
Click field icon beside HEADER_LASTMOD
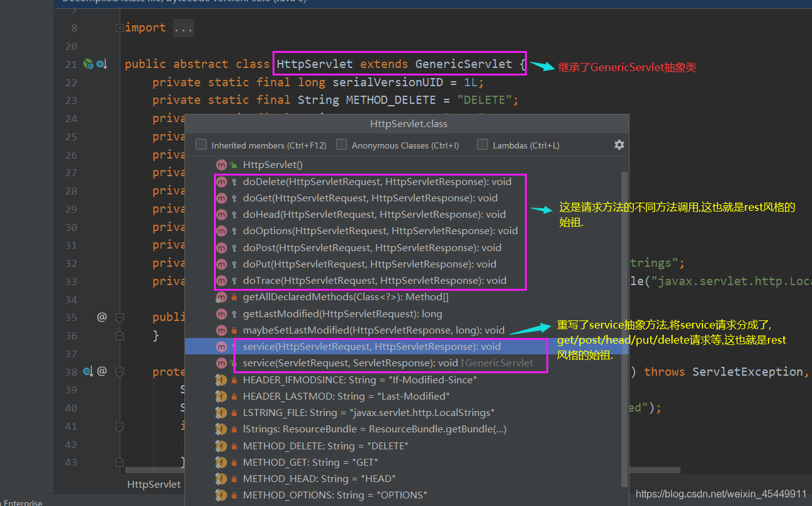pos(221,396)
